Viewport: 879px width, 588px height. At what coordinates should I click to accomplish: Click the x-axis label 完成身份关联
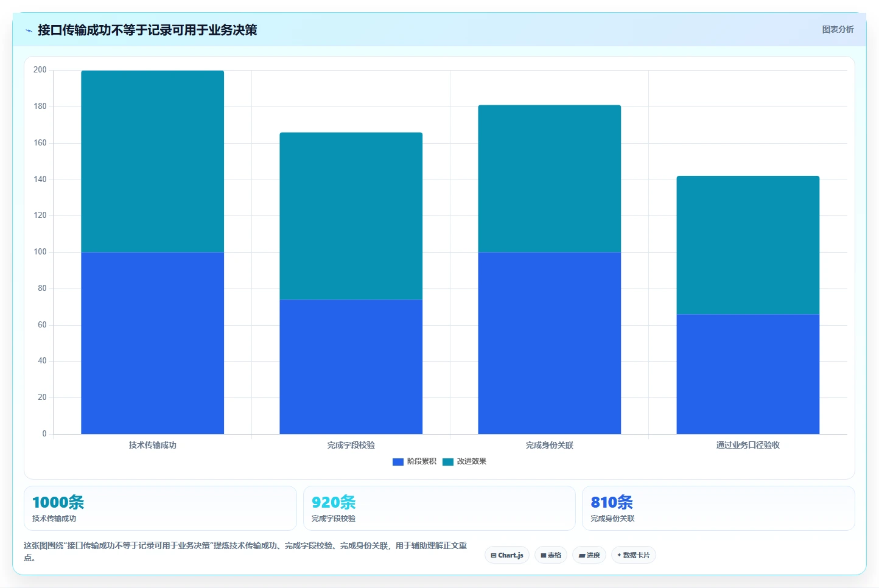click(x=549, y=445)
